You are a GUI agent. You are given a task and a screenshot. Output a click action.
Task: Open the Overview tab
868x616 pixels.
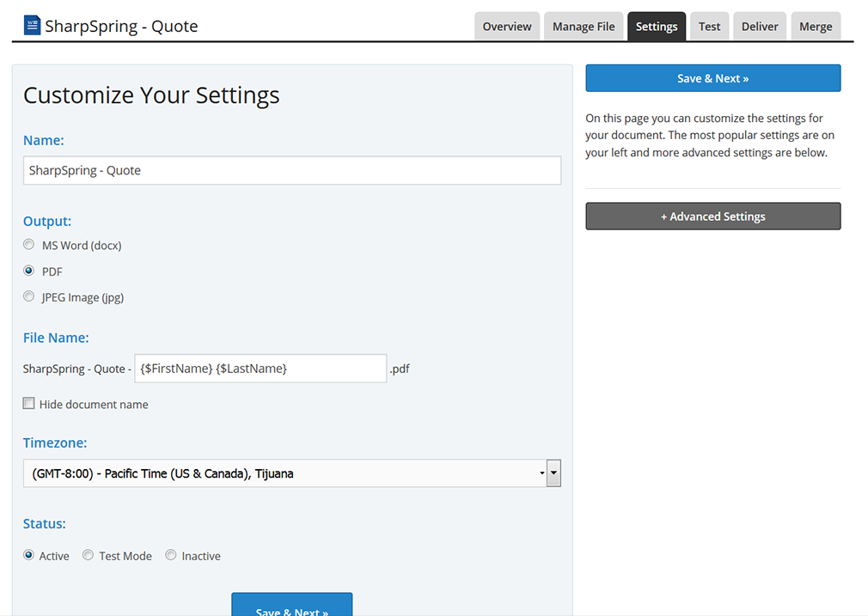(507, 27)
